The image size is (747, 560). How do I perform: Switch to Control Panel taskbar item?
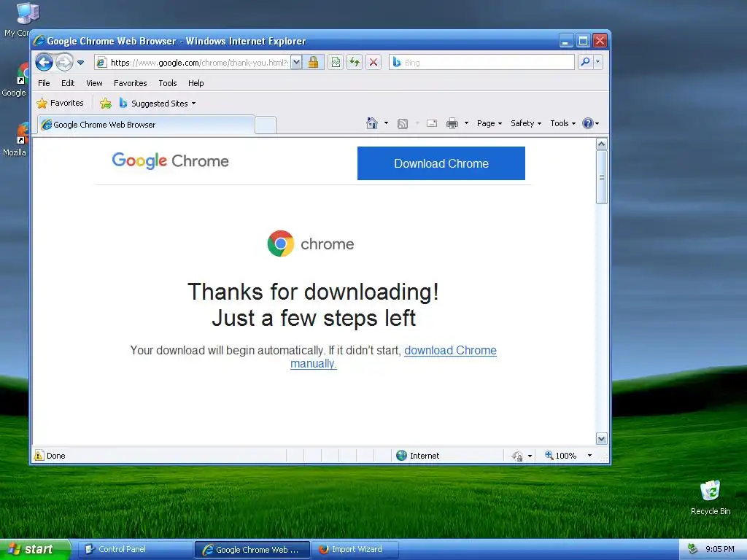point(135,550)
